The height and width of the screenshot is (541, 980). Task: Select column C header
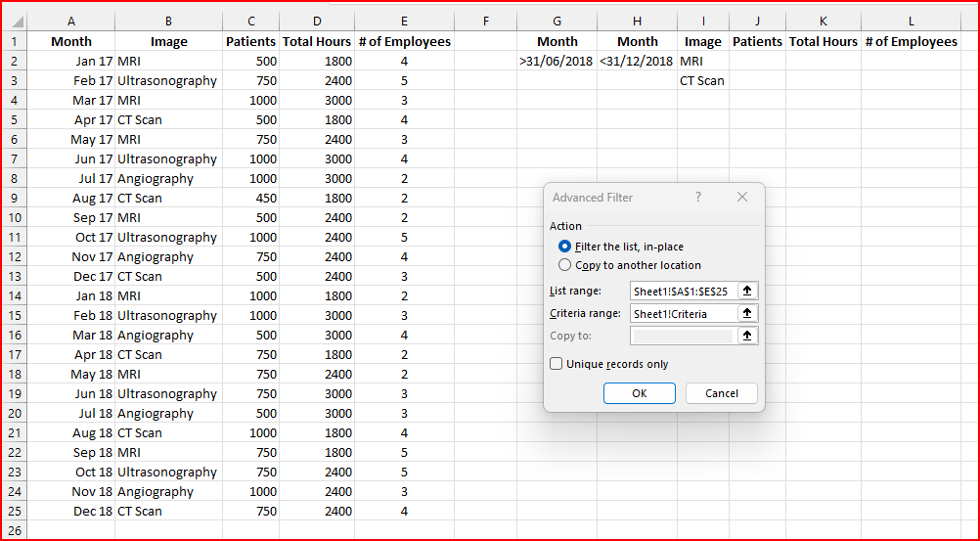251,22
